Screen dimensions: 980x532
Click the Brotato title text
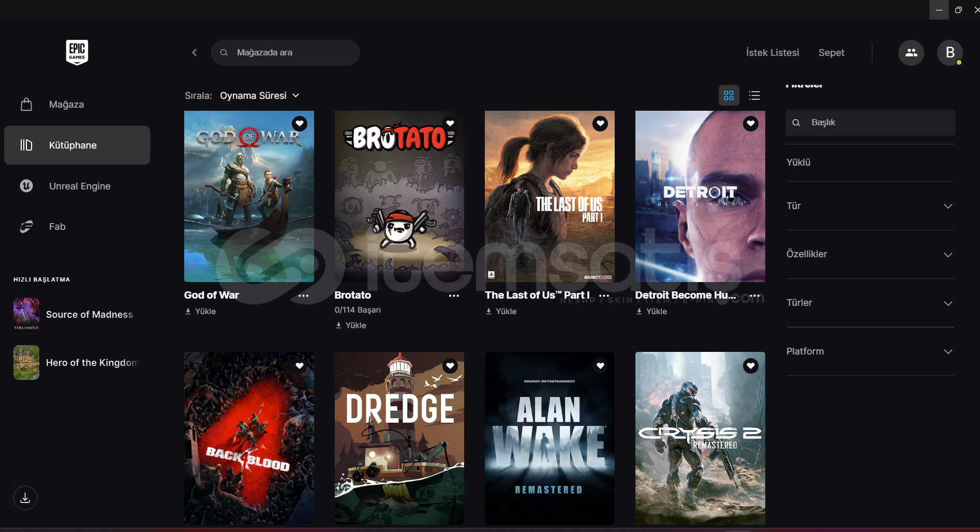click(353, 295)
